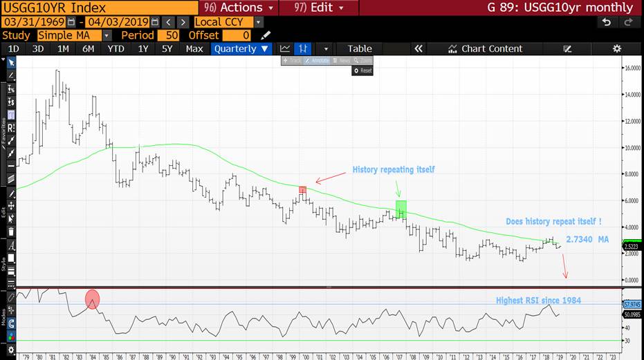644x360 pixels.
Task: Select the pointer cursor tool in sidebar
Action: [11, 63]
